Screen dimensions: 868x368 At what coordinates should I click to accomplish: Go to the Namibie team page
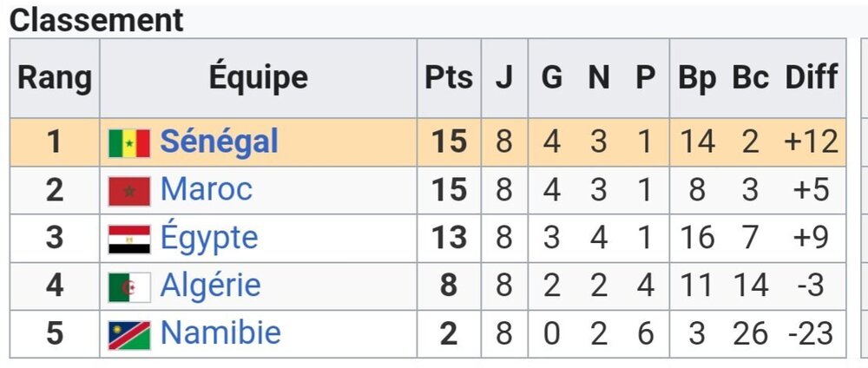click(x=220, y=333)
